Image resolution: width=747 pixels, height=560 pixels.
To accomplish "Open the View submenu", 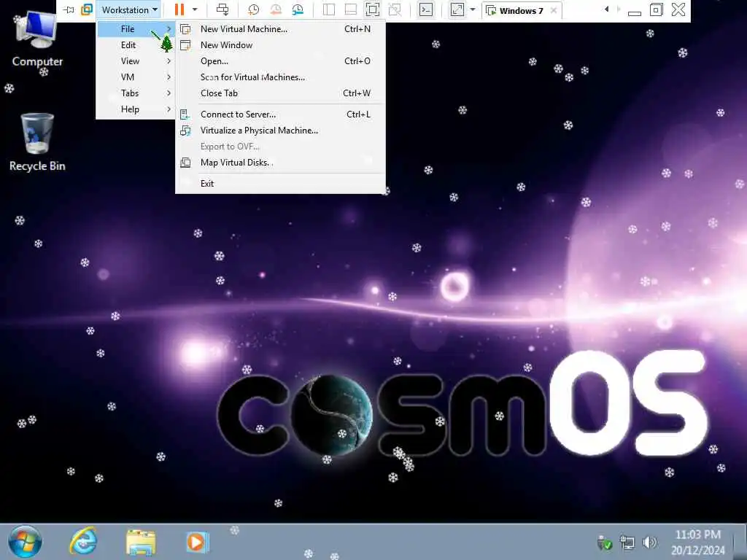I will pos(136,61).
